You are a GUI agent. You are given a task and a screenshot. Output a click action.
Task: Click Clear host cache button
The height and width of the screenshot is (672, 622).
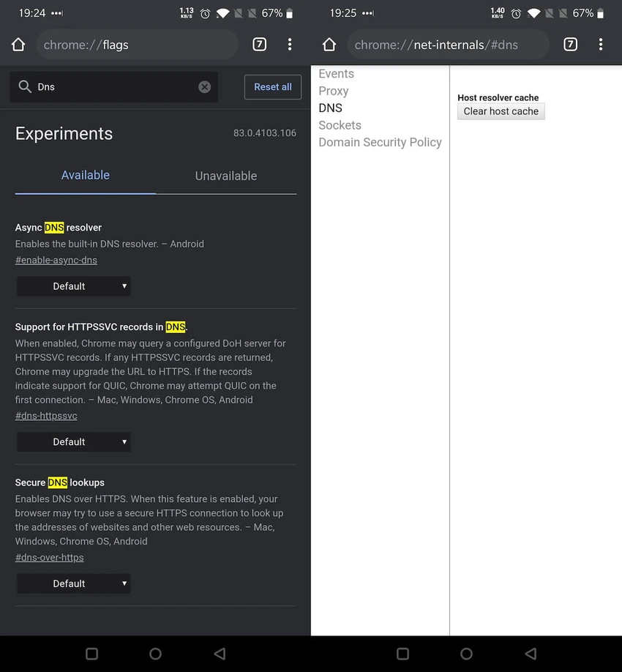point(501,111)
